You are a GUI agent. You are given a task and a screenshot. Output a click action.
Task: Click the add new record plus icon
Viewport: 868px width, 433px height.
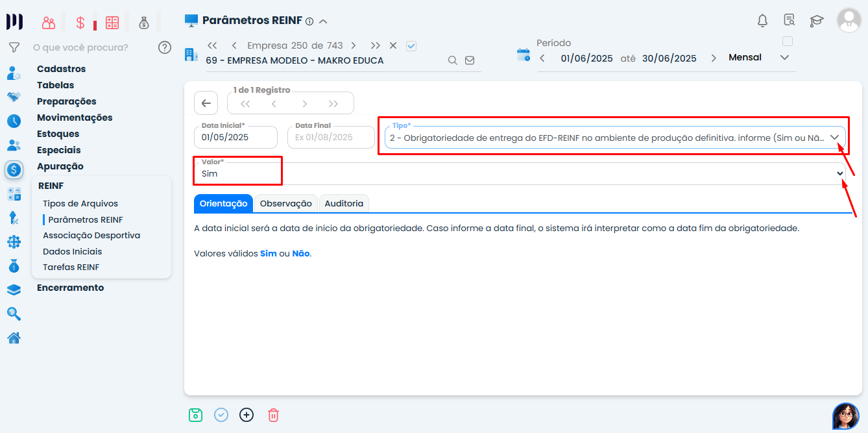click(247, 415)
